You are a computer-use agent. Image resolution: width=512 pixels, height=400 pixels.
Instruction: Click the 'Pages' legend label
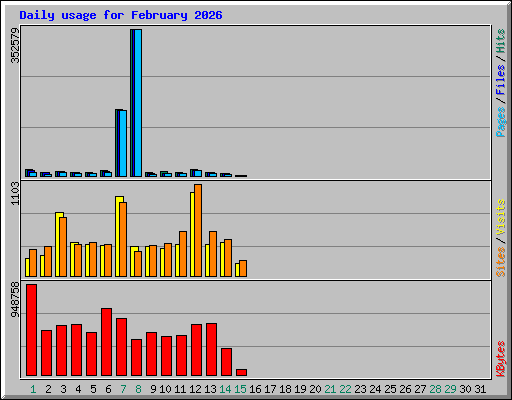[500, 122]
